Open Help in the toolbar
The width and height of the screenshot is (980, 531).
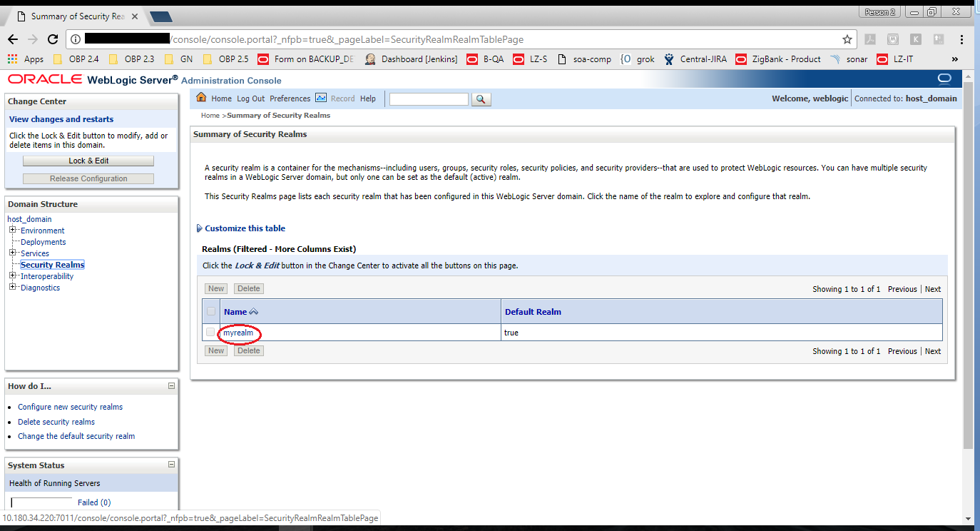(368, 98)
